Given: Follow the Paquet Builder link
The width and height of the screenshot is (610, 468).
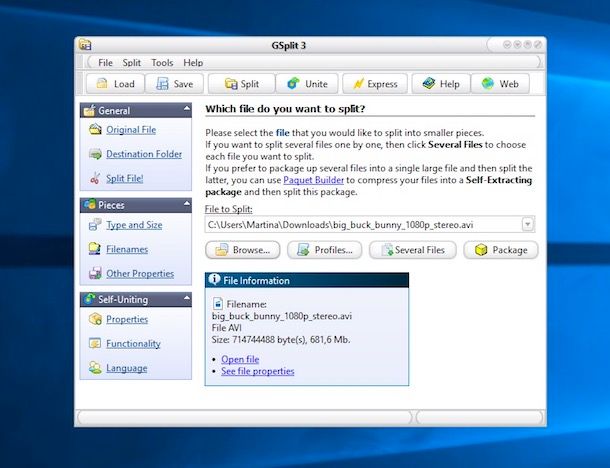Looking at the screenshot, I should pyautogui.click(x=314, y=180).
